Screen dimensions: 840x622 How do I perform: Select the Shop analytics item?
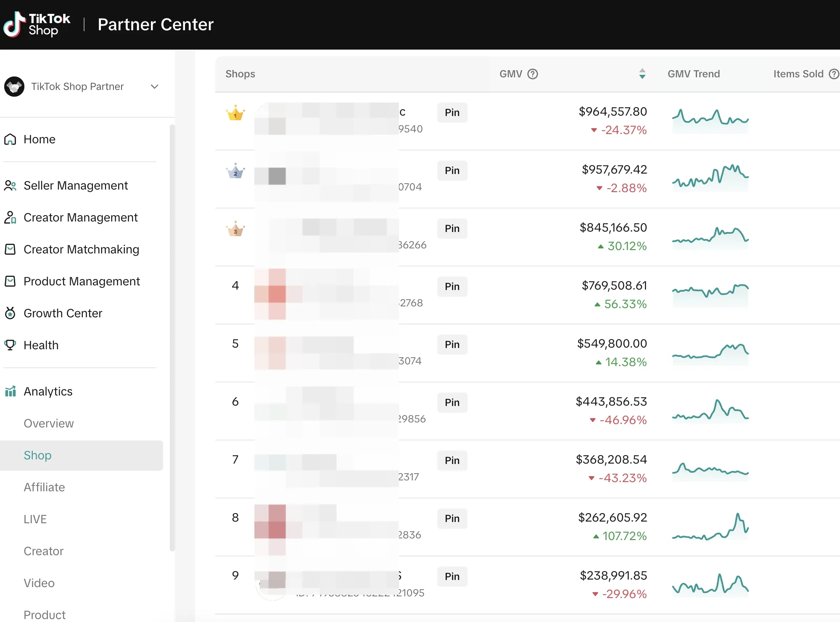[x=82, y=456]
